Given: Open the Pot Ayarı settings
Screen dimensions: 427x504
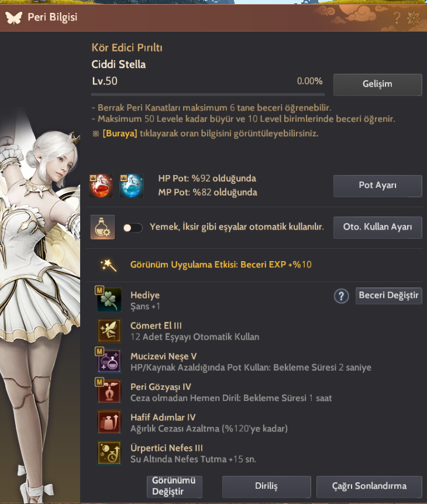Looking at the screenshot, I should pos(377,186).
